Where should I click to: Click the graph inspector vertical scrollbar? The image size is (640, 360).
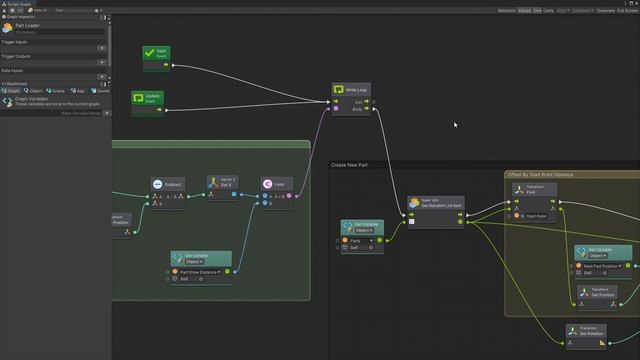tap(109, 45)
